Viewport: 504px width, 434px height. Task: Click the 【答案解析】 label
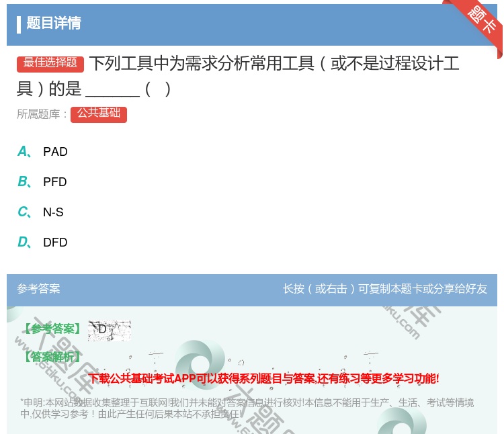(52, 357)
